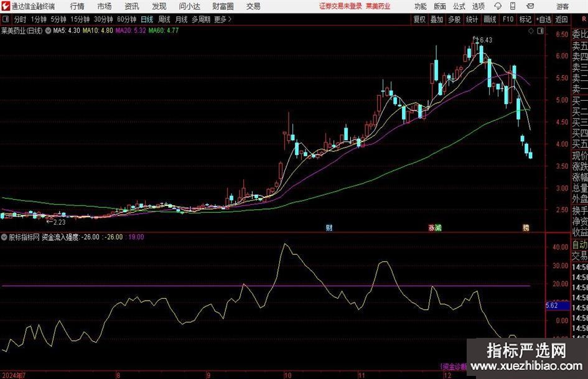
Task: Open the 功能 menu
Action: click(421, 6)
